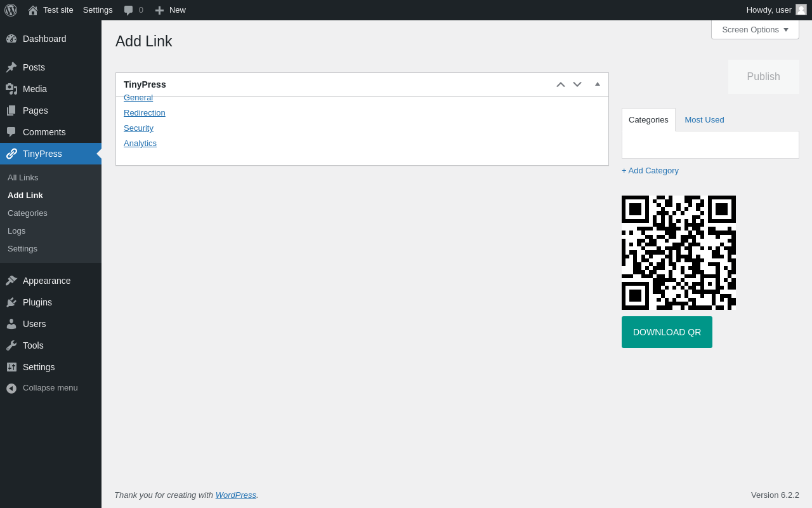
Task: Open Plugins in the sidebar
Action: pyautogui.click(x=51, y=302)
